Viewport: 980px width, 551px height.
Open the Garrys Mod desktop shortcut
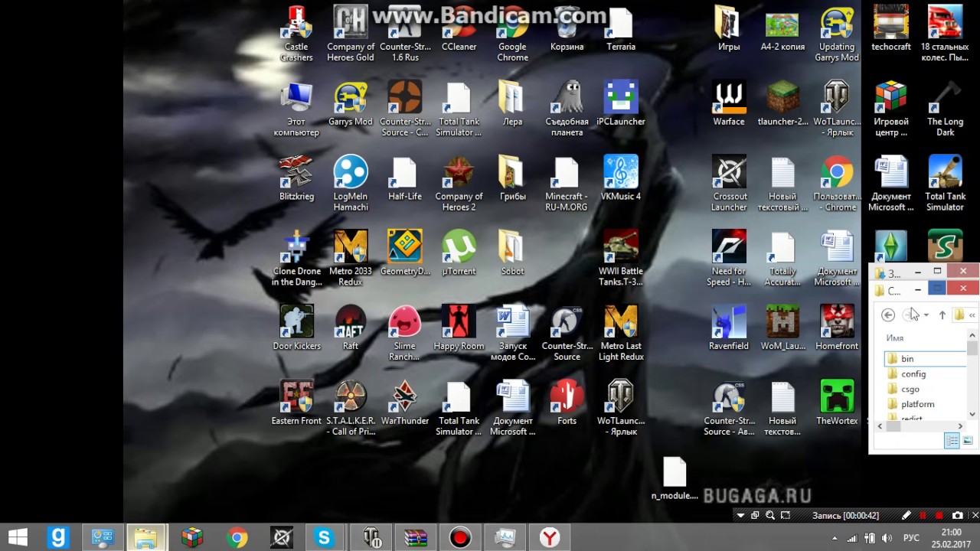[x=351, y=103]
